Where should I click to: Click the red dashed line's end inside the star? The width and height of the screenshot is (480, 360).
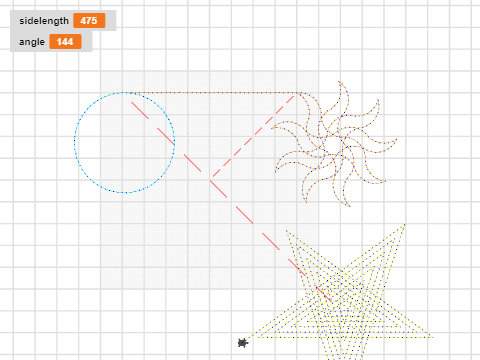click(332, 302)
